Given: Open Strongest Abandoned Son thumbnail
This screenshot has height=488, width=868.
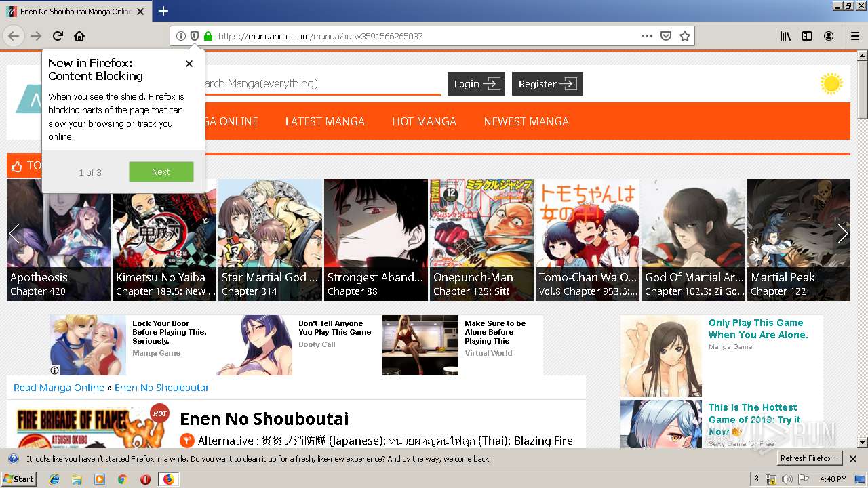Looking at the screenshot, I should (x=376, y=239).
